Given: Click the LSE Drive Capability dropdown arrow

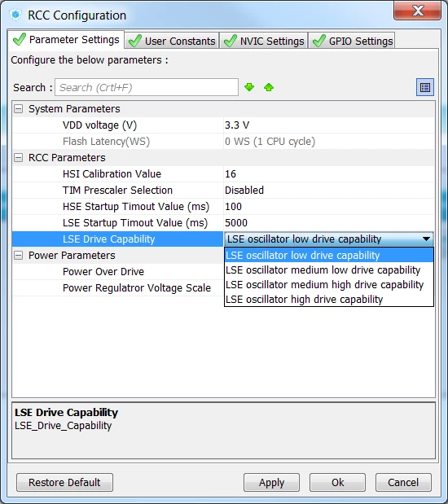Looking at the screenshot, I should click(426, 239).
